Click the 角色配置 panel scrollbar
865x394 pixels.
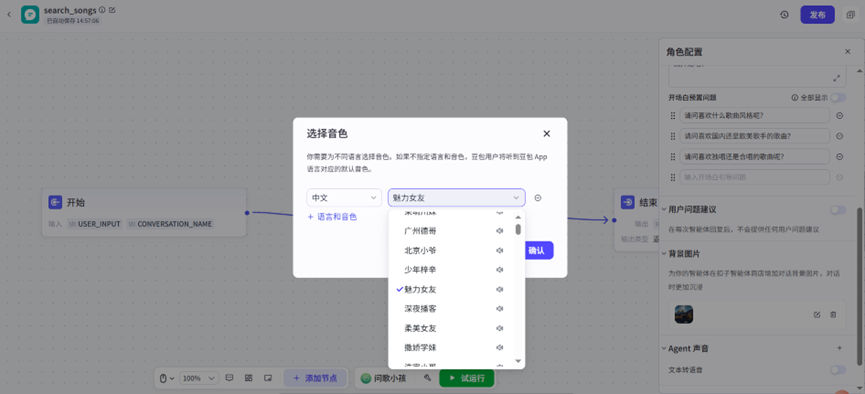(x=859, y=286)
